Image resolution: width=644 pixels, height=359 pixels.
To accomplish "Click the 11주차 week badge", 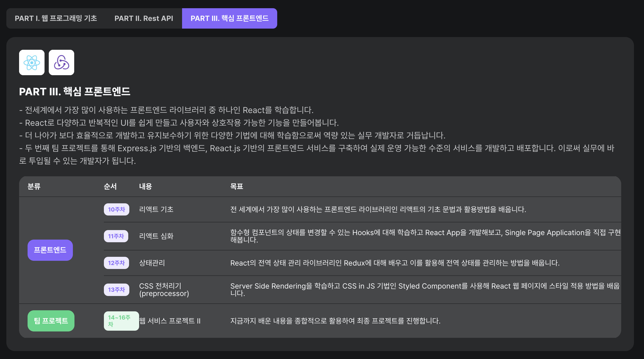I will tap(116, 236).
